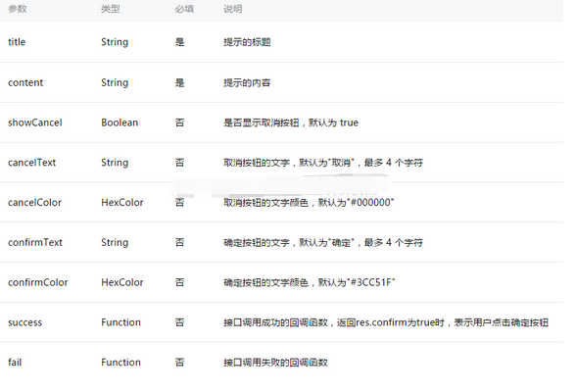The height and width of the screenshot is (392, 576).
Task: Click the cancelColor parameter name
Action: pyautogui.click(x=34, y=203)
